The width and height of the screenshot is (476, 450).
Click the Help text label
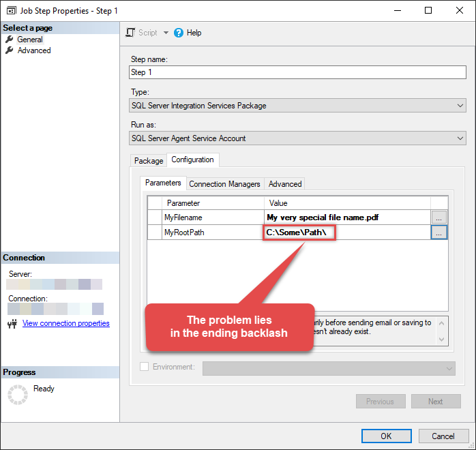(194, 33)
